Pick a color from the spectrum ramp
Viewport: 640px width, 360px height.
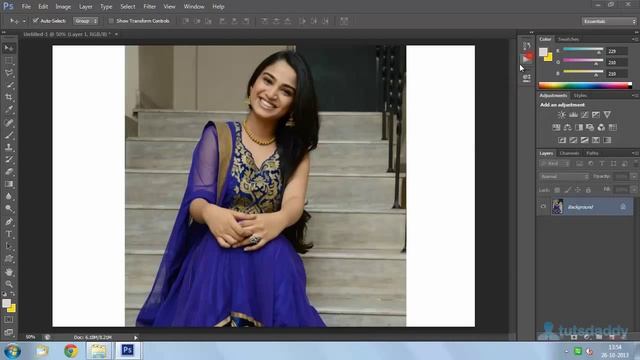[x=585, y=85]
